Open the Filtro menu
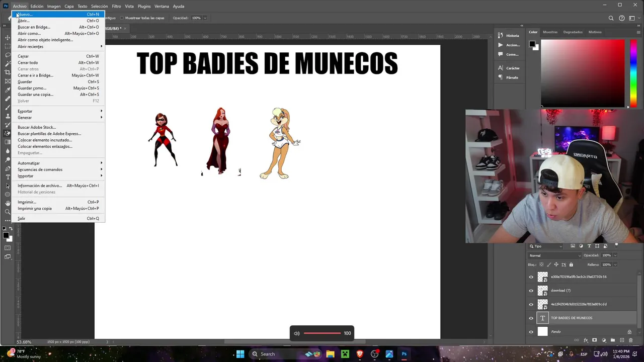This screenshot has width=644, height=362. click(116, 6)
